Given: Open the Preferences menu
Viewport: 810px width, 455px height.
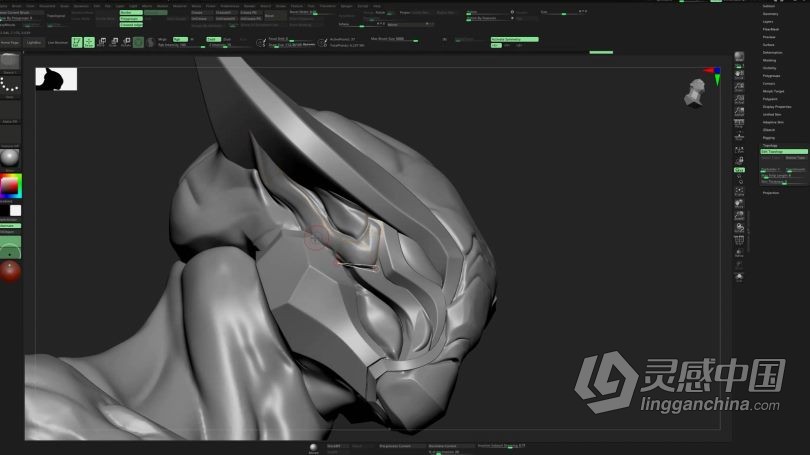Looking at the screenshot, I should [230, 6].
